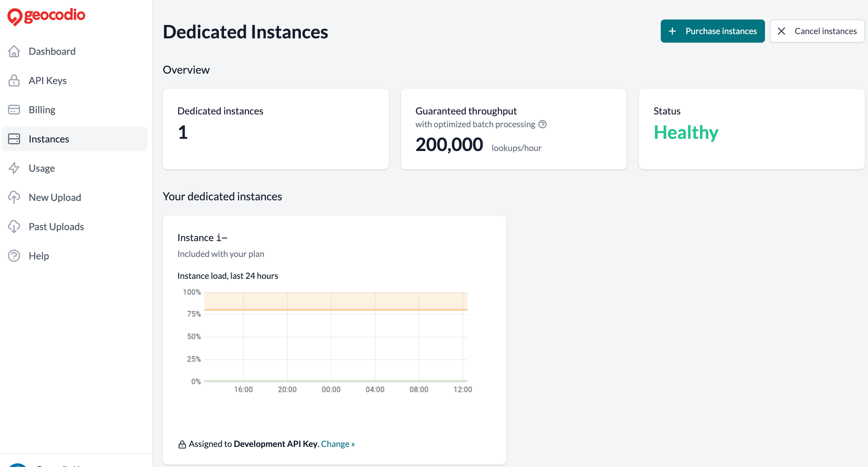The image size is (868, 467).
Task: Click the X icon on Cancel instances
Action: pyautogui.click(x=782, y=31)
